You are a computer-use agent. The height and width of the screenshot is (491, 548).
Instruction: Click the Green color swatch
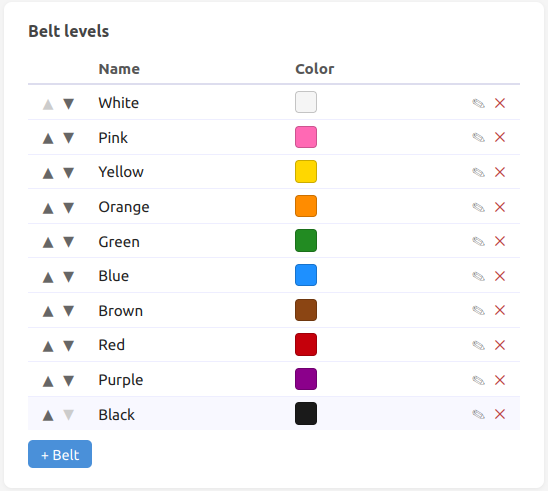pos(306,240)
